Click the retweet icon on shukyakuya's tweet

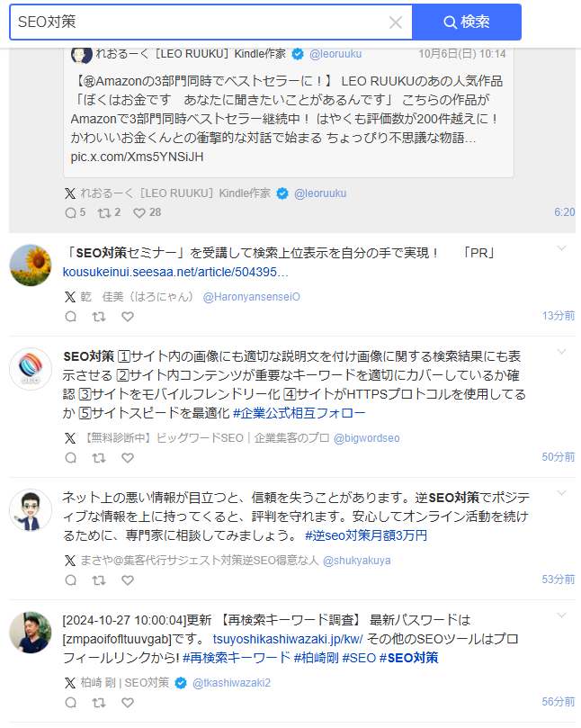pos(99,580)
